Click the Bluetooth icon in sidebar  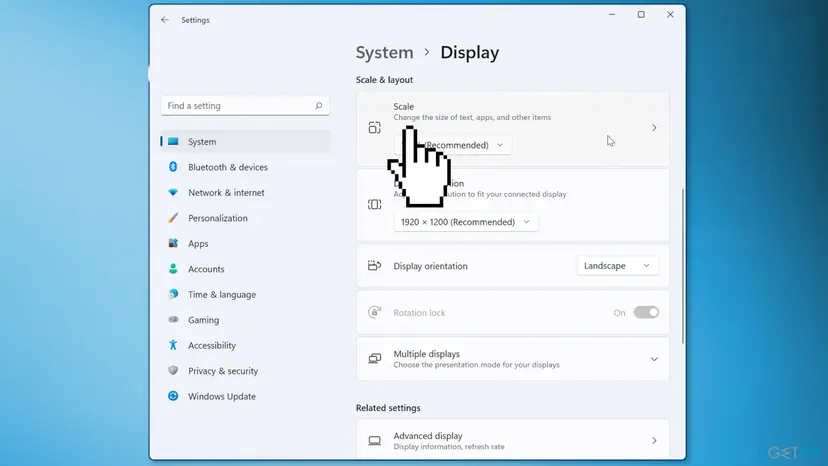[x=173, y=166]
